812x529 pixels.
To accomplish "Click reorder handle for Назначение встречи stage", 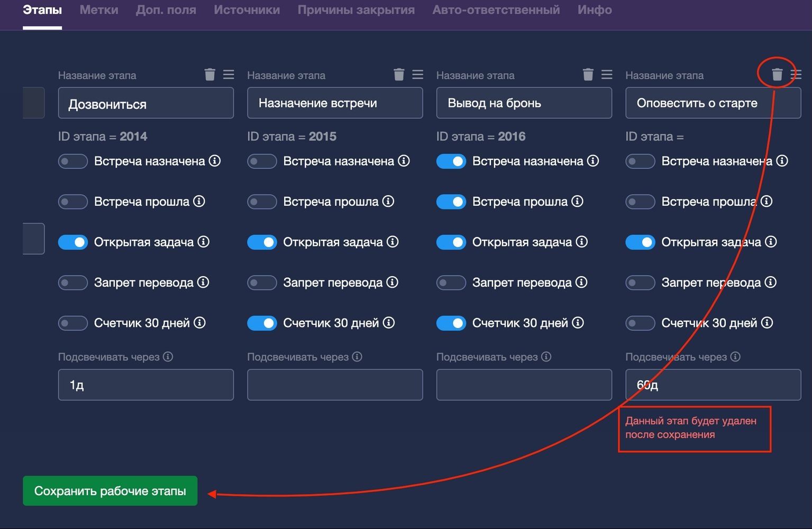I will (418, 75).
